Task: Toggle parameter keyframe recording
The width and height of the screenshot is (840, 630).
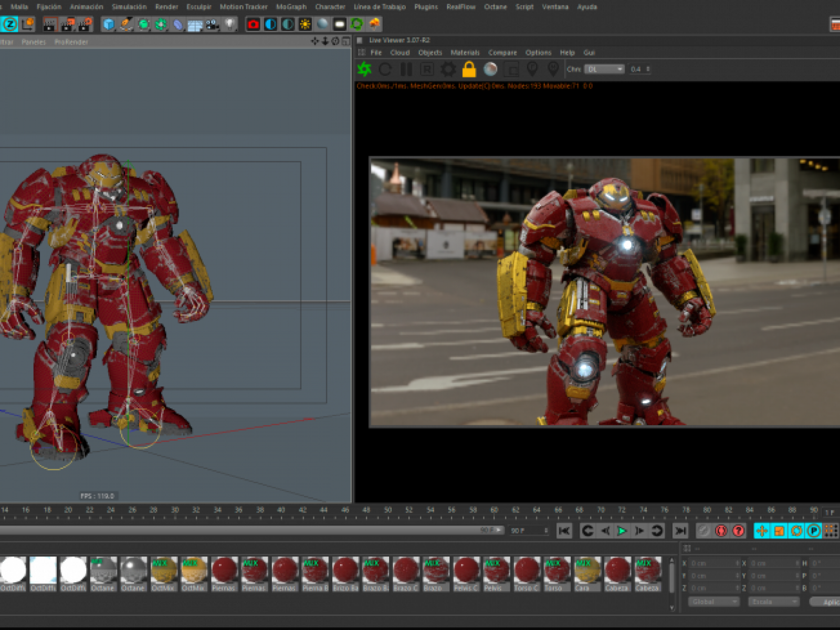Action: pos(814,531)
